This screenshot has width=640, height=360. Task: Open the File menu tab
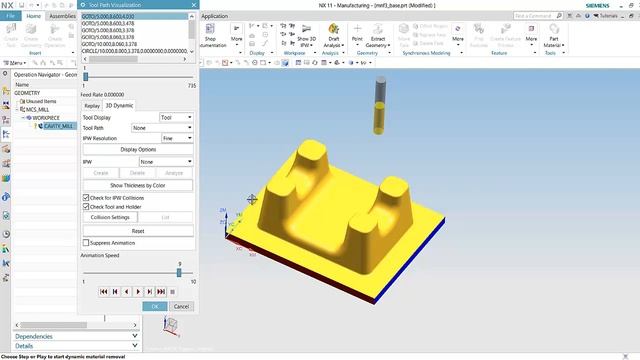(x=11, y=16)
